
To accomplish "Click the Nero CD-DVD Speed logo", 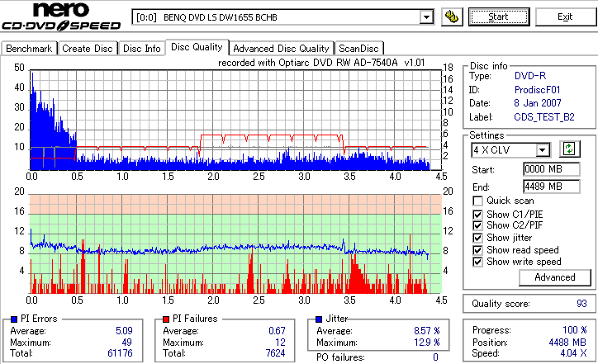I will (x=61, y=16).
